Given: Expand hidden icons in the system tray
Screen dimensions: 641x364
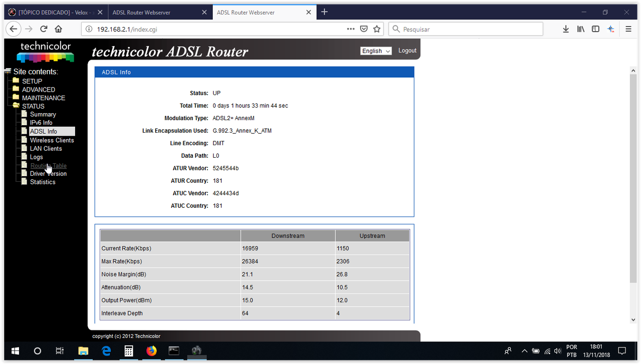Looking at the screenshot, I should tap(524, 351).
